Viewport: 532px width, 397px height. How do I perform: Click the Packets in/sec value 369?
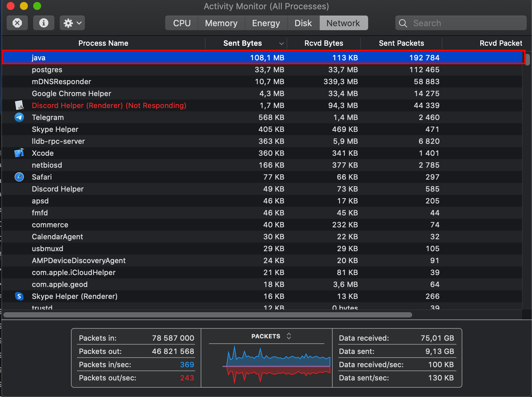point(187,365)
